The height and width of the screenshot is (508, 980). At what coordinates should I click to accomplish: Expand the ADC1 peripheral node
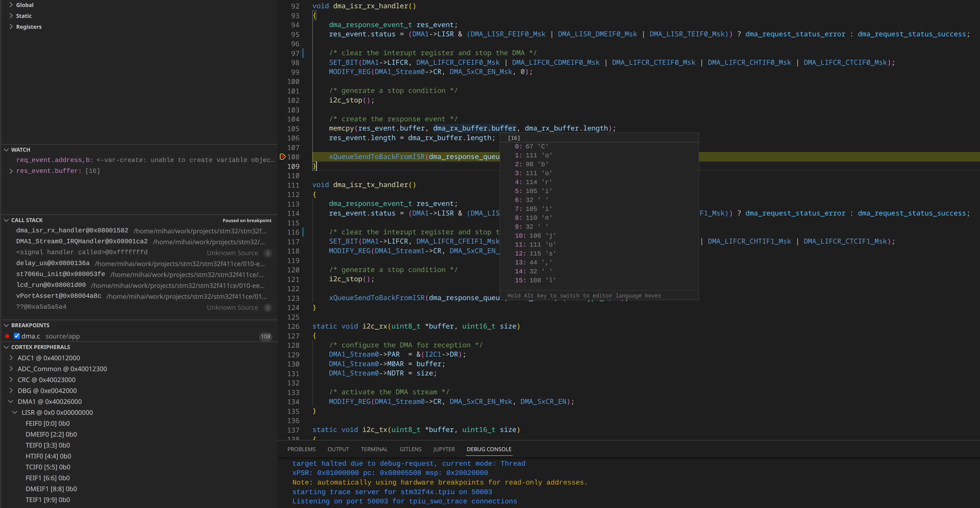coord(11,358)
